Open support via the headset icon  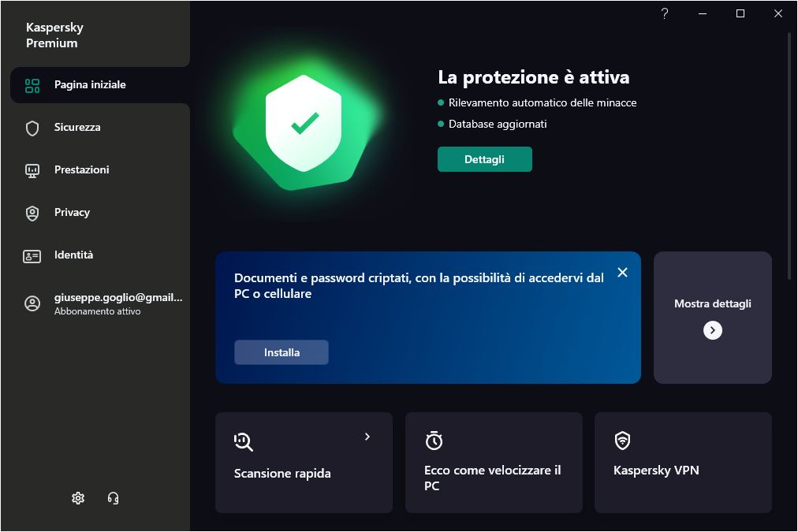coord(113,497)
